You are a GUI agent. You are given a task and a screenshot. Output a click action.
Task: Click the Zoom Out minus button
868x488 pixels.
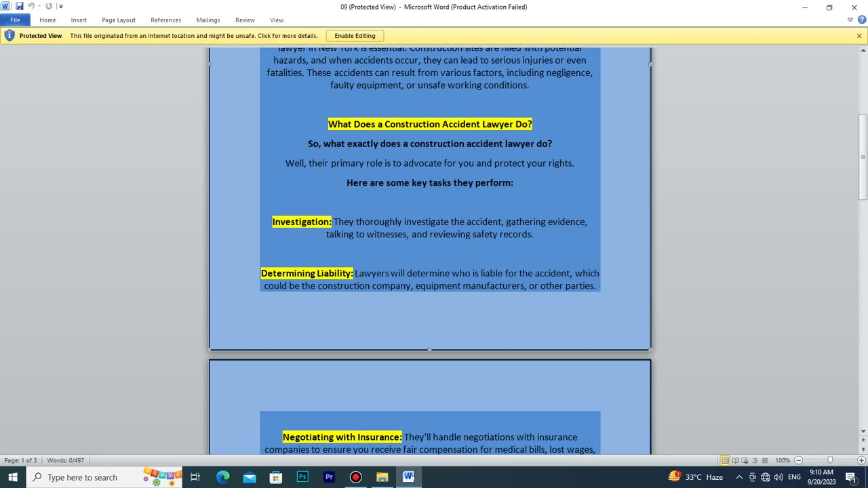798,461
